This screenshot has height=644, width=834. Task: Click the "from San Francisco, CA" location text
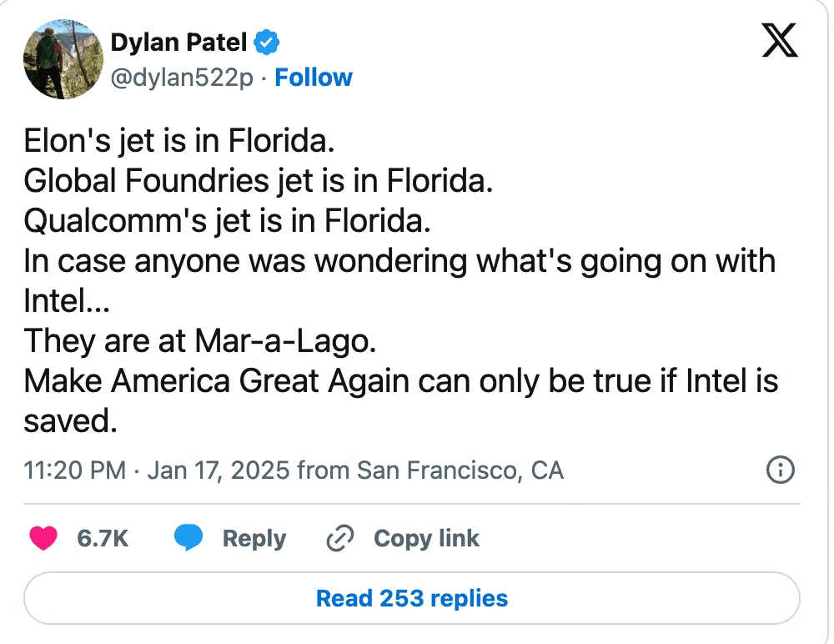pos(430,470)
